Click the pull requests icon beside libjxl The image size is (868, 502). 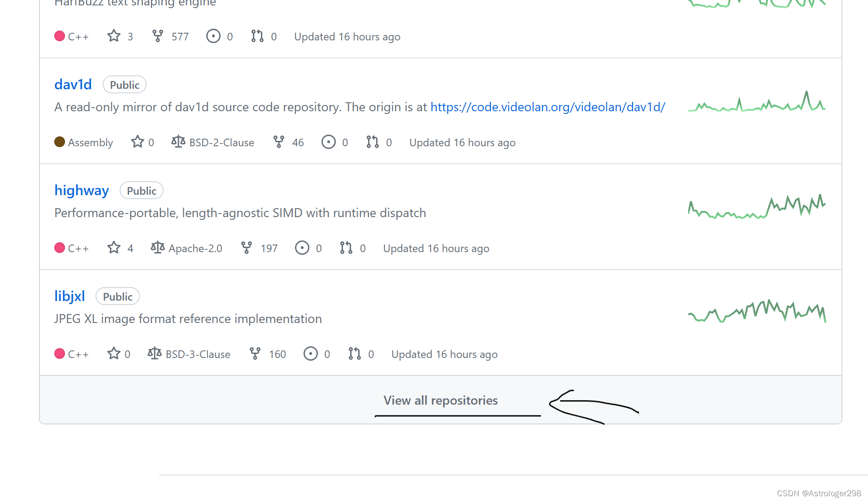pyautogui.click(x=354, y=354)
